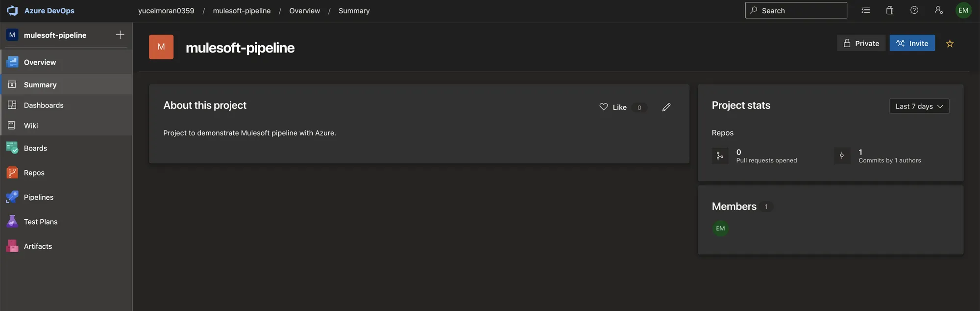The image size is (980, 311).
Task: Focus the Search input field
Action: pyautogui.click(x=796, y=10)
